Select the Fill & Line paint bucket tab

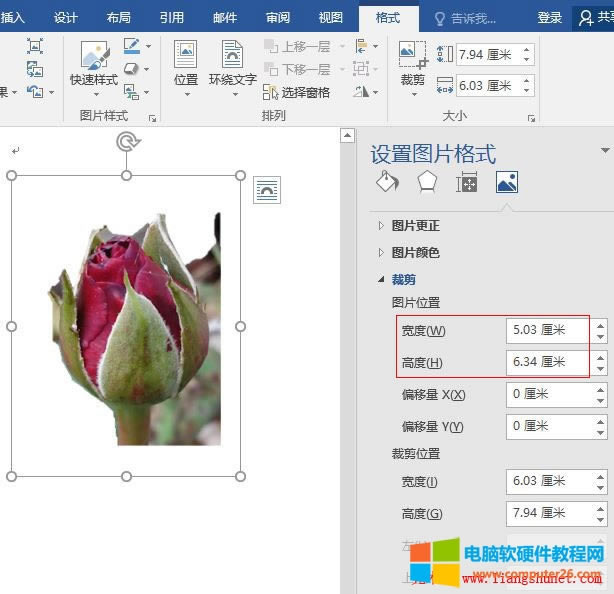point(387,182)
